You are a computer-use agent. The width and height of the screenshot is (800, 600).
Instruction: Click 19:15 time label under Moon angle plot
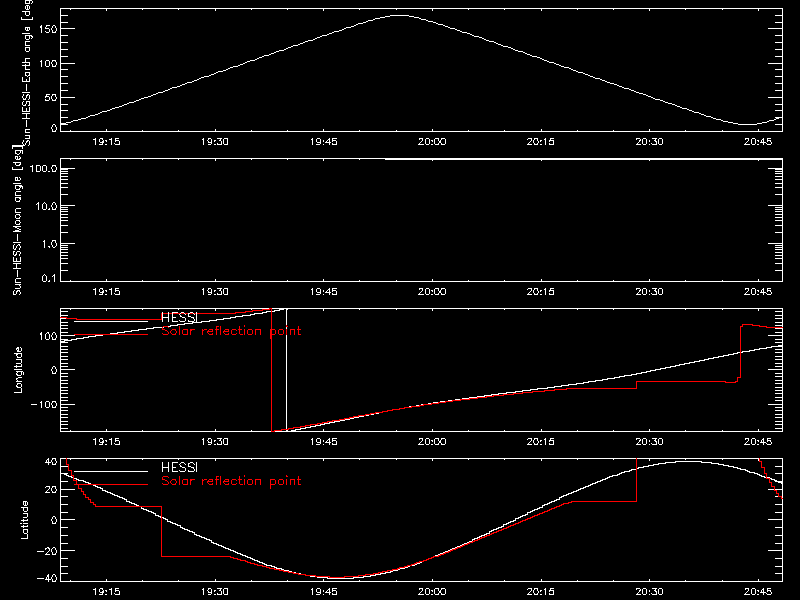click(x=106, y=291)
